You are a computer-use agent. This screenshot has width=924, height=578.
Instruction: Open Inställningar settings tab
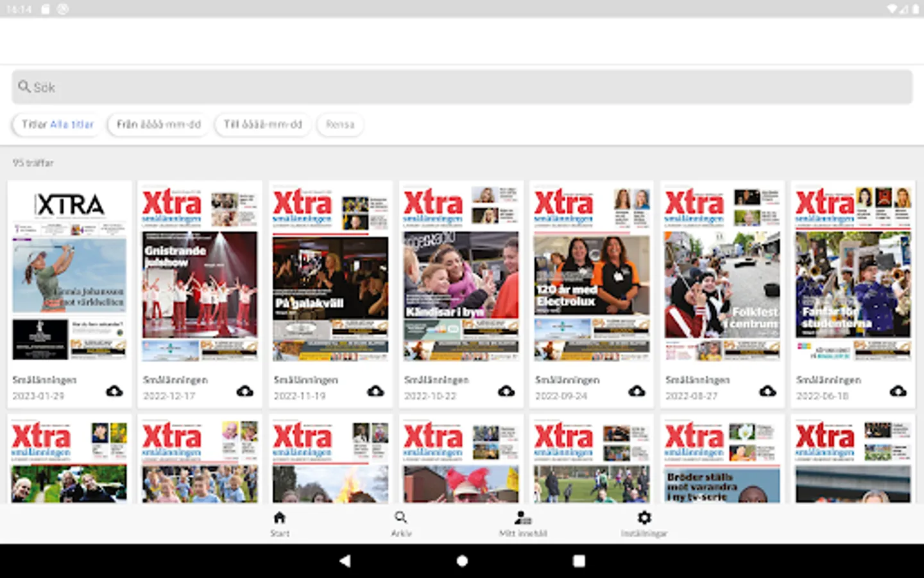point(644,524)
